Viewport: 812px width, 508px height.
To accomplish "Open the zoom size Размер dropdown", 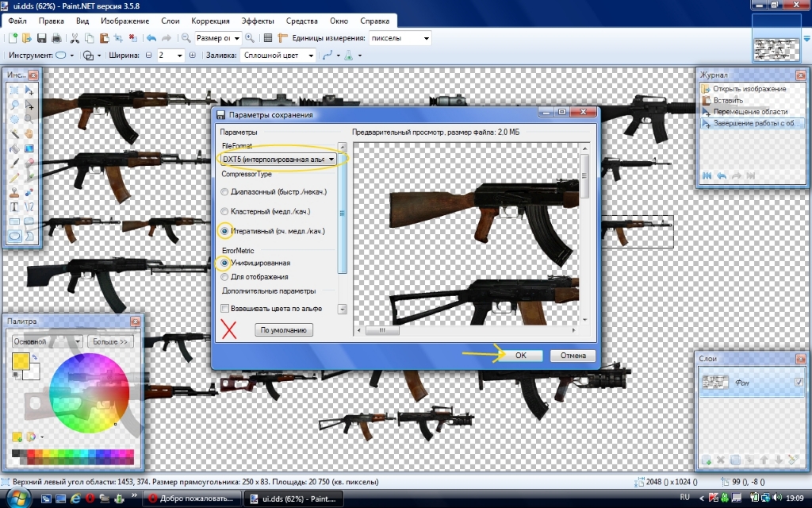I will coord(217,38).
